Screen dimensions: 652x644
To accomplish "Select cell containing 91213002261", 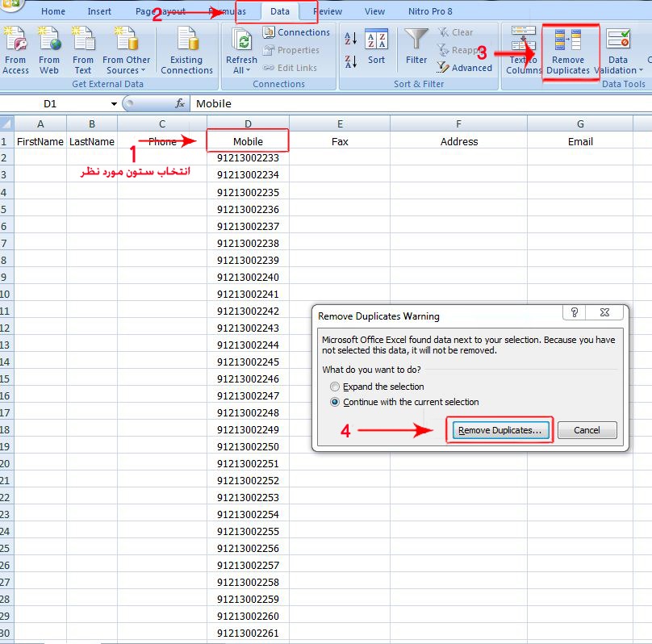I will (248, 634).
